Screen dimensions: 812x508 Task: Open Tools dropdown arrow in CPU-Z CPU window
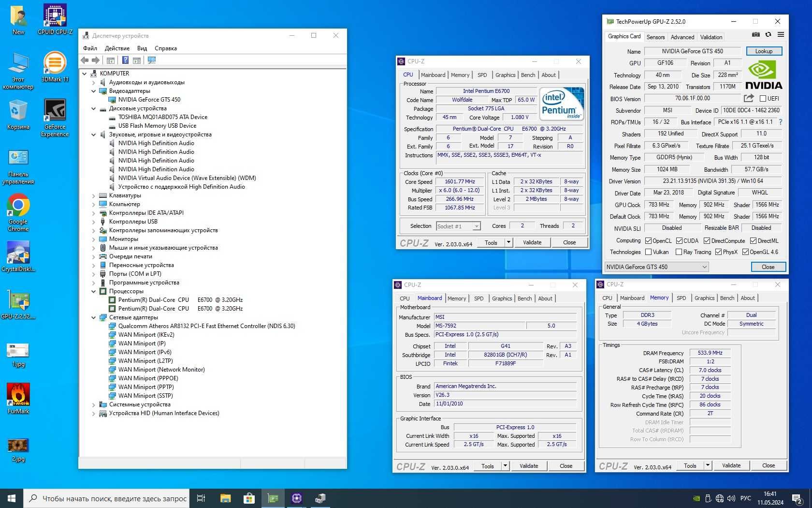(508, 242)
